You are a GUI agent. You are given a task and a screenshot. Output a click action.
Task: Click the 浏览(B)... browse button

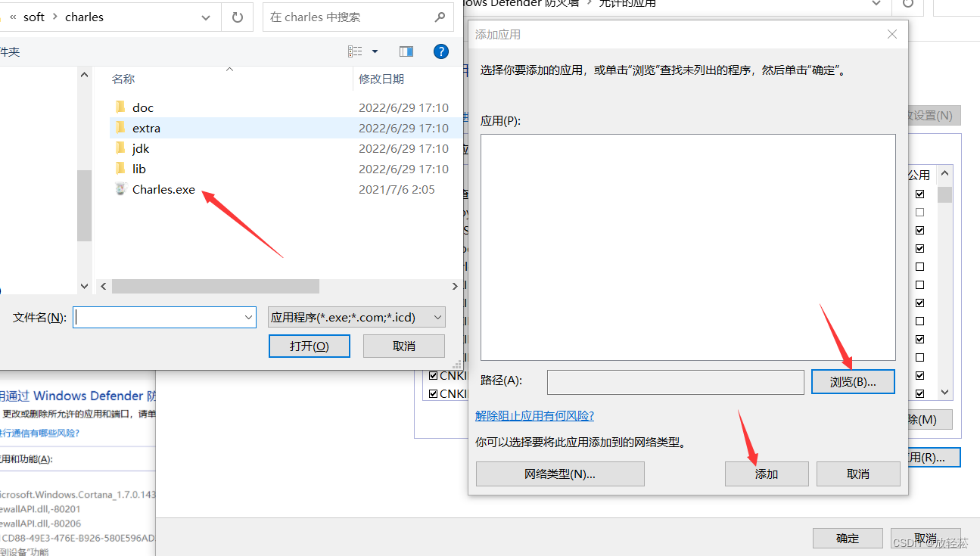point(853,382)
